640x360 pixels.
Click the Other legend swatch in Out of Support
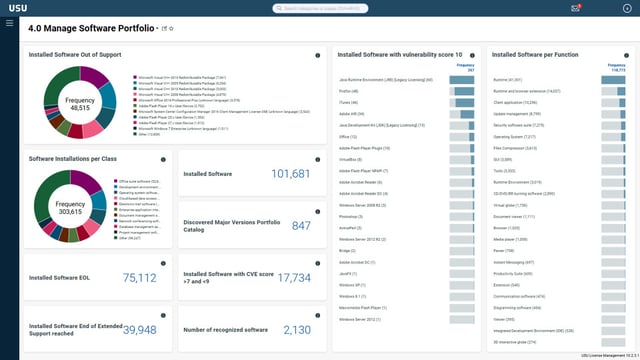point(135,134)
